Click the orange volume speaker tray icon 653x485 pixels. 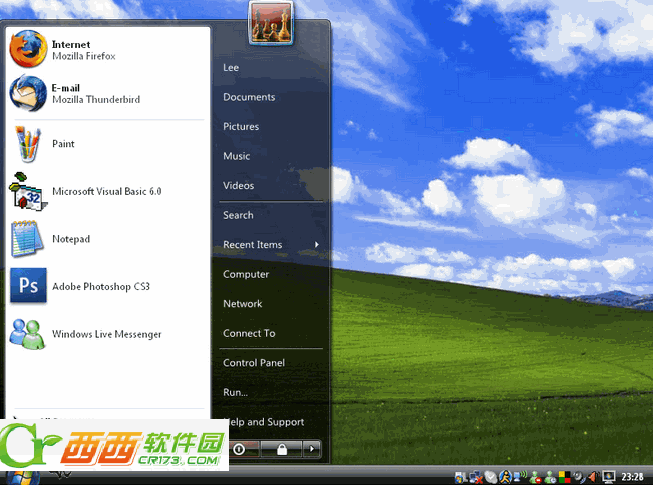point(594,476)
